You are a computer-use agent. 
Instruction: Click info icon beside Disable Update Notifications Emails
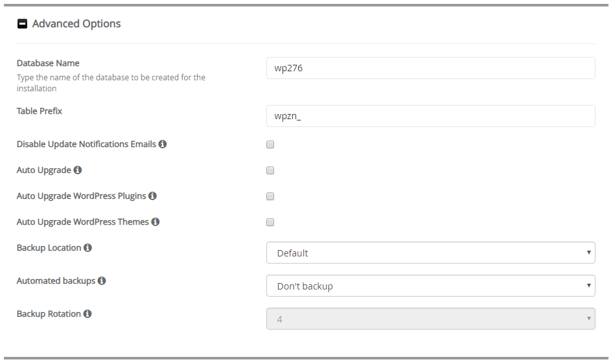(163, 144)
